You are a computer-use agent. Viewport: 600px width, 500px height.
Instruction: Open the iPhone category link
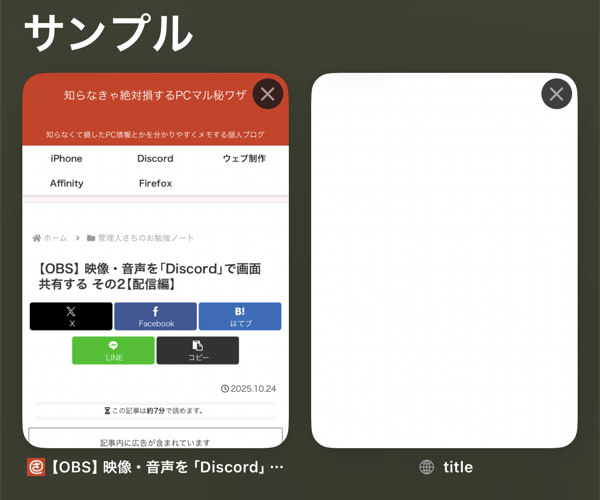click(66, 158)
